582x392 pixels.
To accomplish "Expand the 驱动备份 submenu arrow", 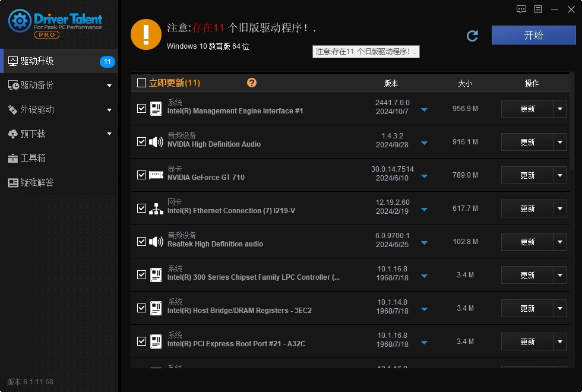I will [109, 86].
